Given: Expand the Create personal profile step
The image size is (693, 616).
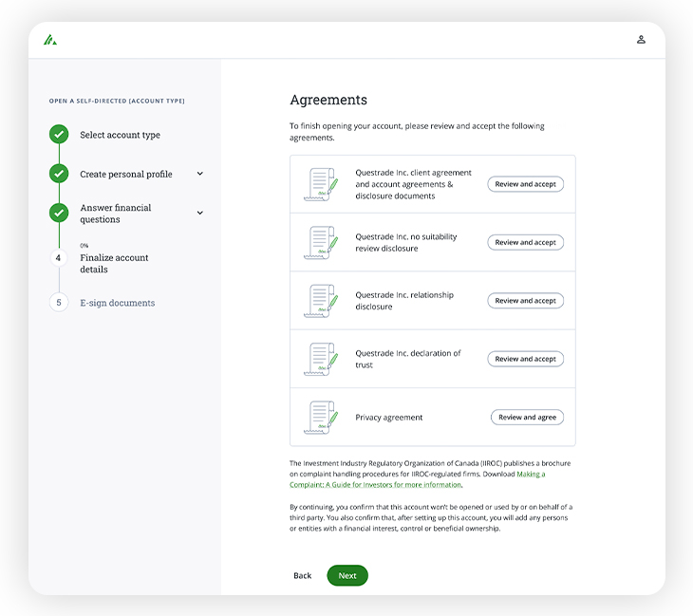Looking at the screenshot, I should (199, 174).
